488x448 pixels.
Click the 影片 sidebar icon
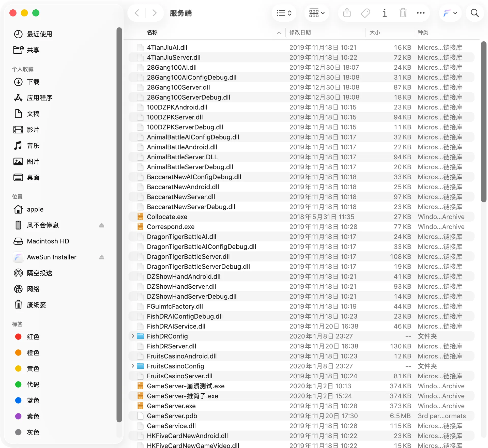click(x=18, y=130)
